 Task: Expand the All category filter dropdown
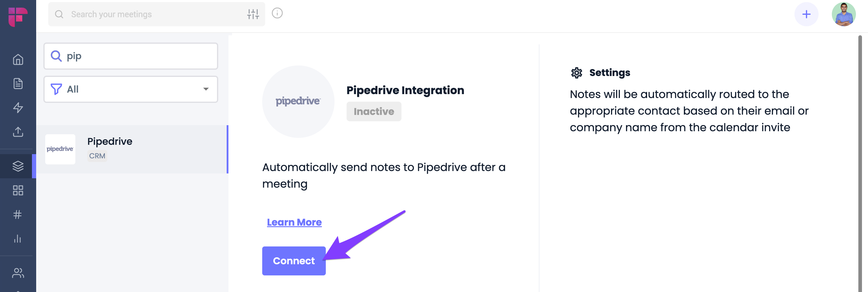(x=131, y=89)
